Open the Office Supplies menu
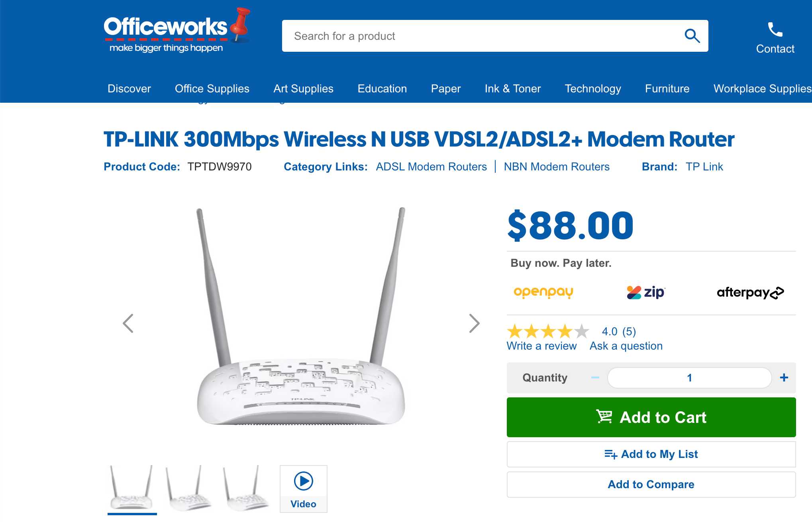The height and width of the screenshot is (524, 812). coord(212,88)
